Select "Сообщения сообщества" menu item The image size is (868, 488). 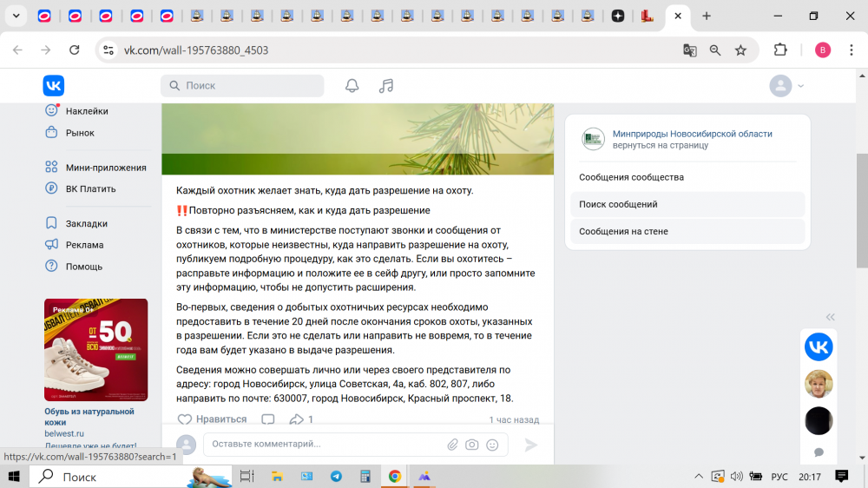coord(632,177)
